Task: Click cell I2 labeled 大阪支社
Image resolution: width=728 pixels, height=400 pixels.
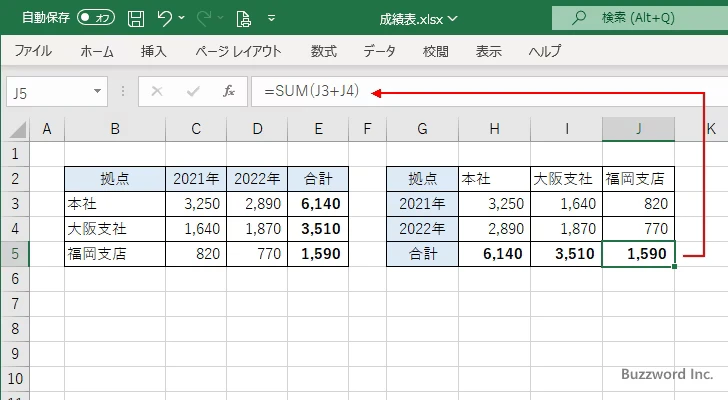Action: pos(566,179)
